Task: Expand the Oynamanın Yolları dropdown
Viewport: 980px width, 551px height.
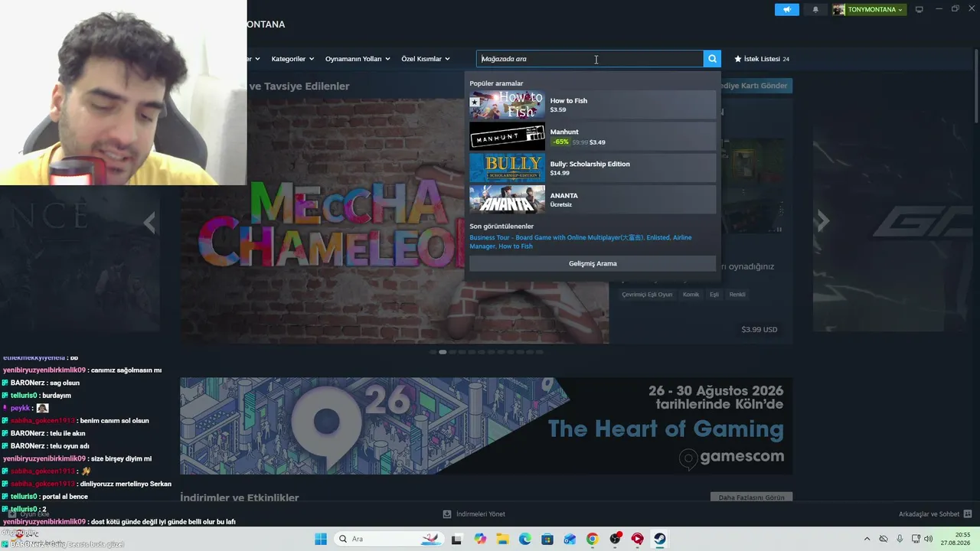Action: (x=358, y=59)
